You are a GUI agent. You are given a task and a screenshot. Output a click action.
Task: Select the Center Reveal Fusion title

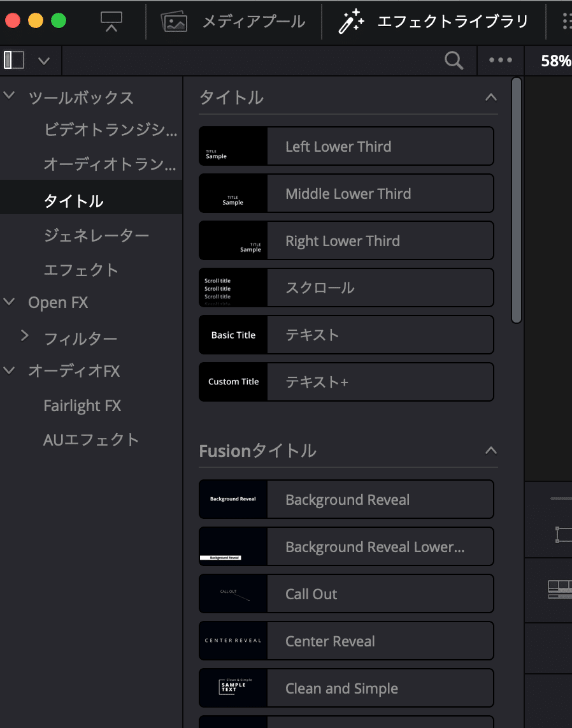[346, 641]
